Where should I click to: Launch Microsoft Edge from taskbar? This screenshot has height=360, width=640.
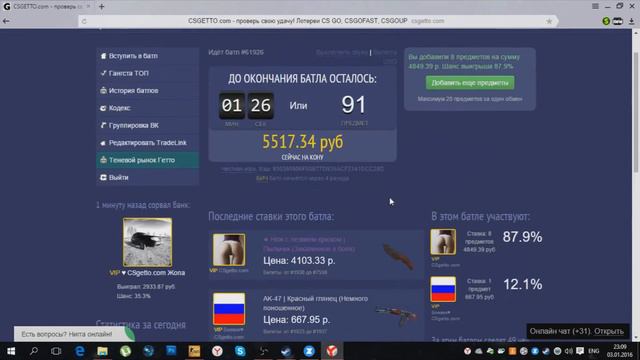pyautogui.click(x=80, y=351)
